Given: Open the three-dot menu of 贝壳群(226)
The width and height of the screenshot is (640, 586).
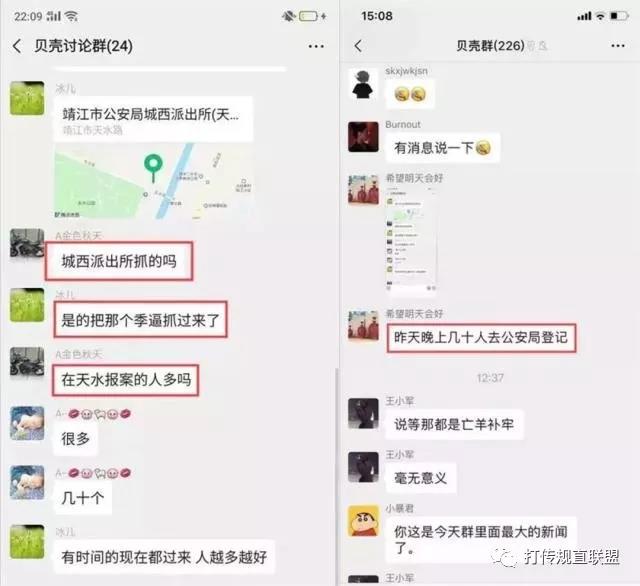Looking at the screenshot, I should coord(618,46).
